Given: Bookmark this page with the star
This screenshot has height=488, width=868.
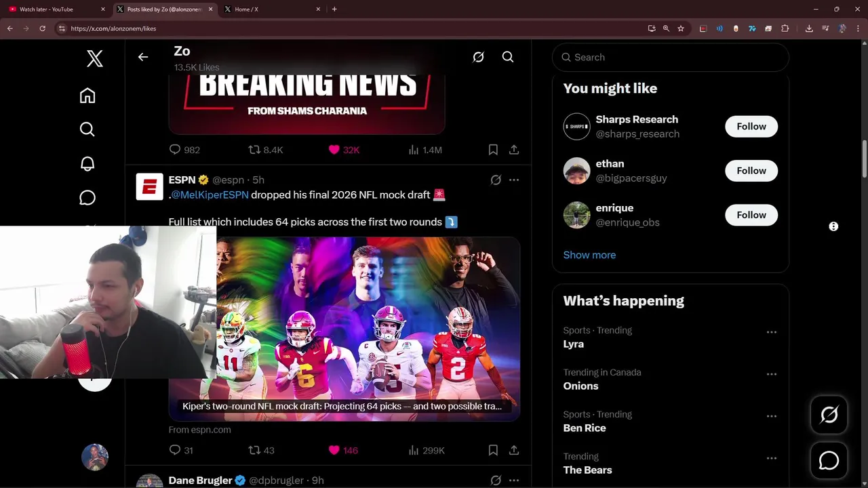Looking at the screenshot, I should pyautogui.click(x=681, y=28).
